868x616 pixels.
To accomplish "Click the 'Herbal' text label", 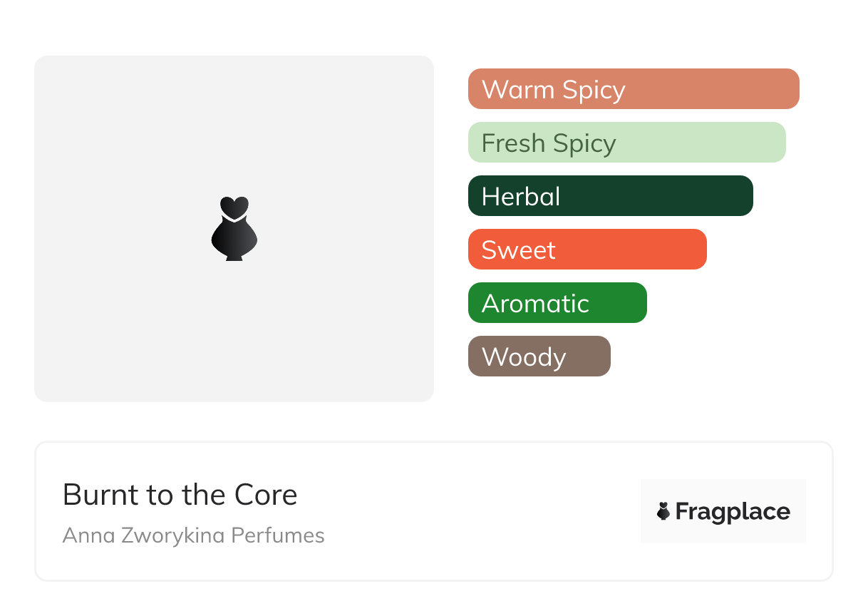I will click(521, 197).
